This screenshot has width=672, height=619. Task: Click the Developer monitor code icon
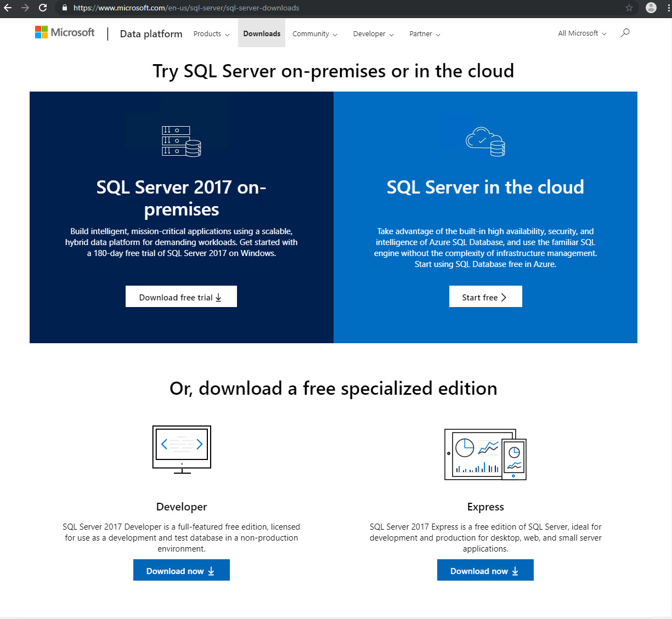click(182, 450)
